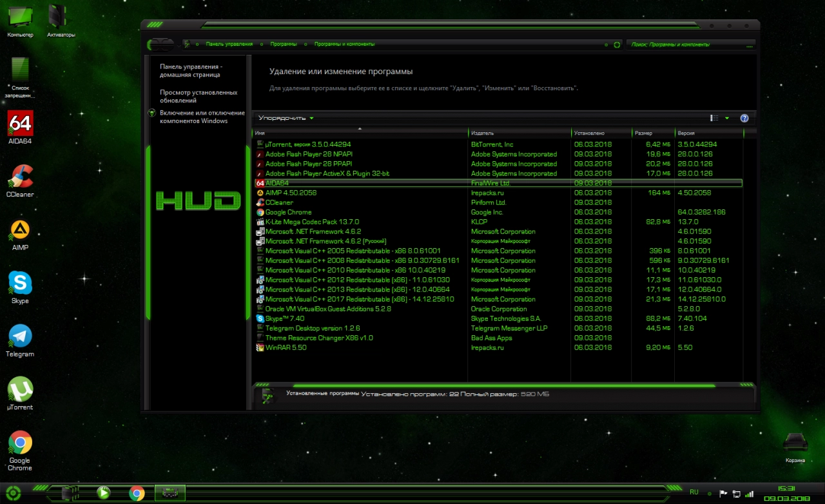The height and width of the screenshot is (504, 825).
Task: Go to Панель управления breadcrumb
Action: pos(229,44)
